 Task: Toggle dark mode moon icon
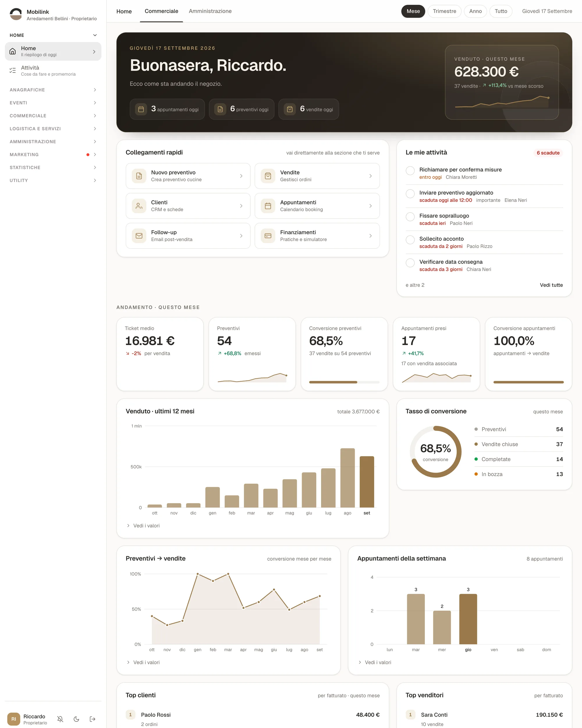point(76,719)
